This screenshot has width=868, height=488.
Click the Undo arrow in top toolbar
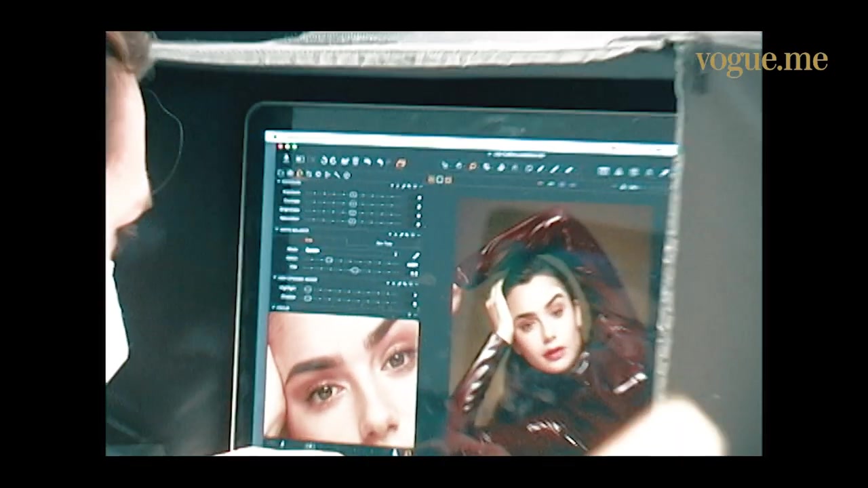(x=368, y=161)
